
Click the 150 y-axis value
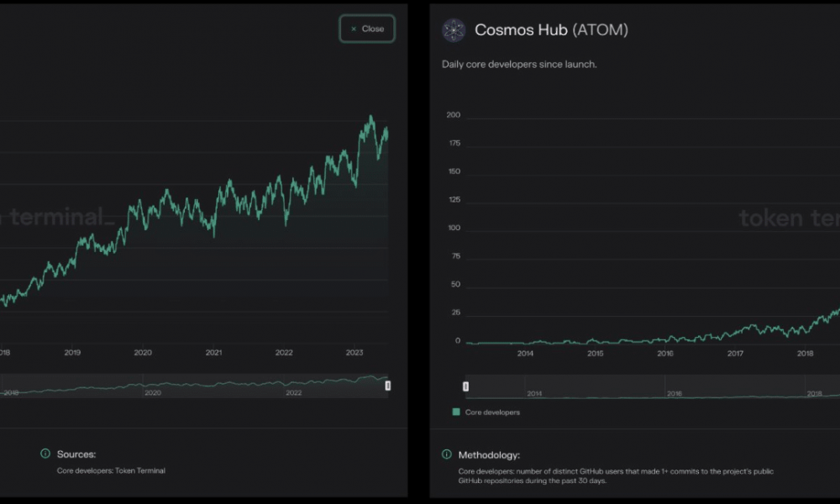454,171
